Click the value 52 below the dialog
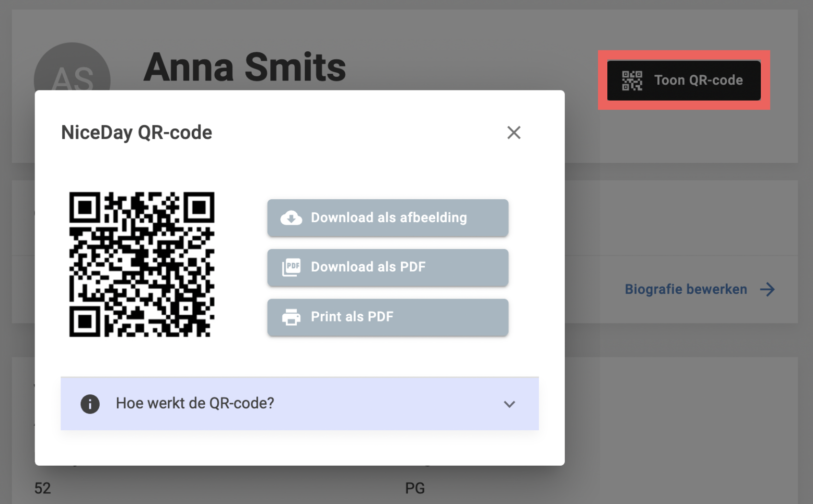 click(x=43, y=488)
